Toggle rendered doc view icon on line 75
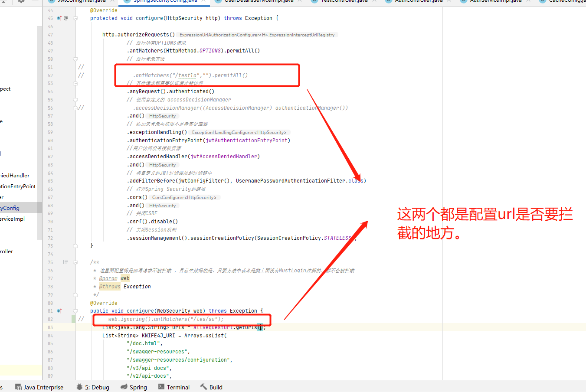586x392 pixels. (x=65, y=262)
